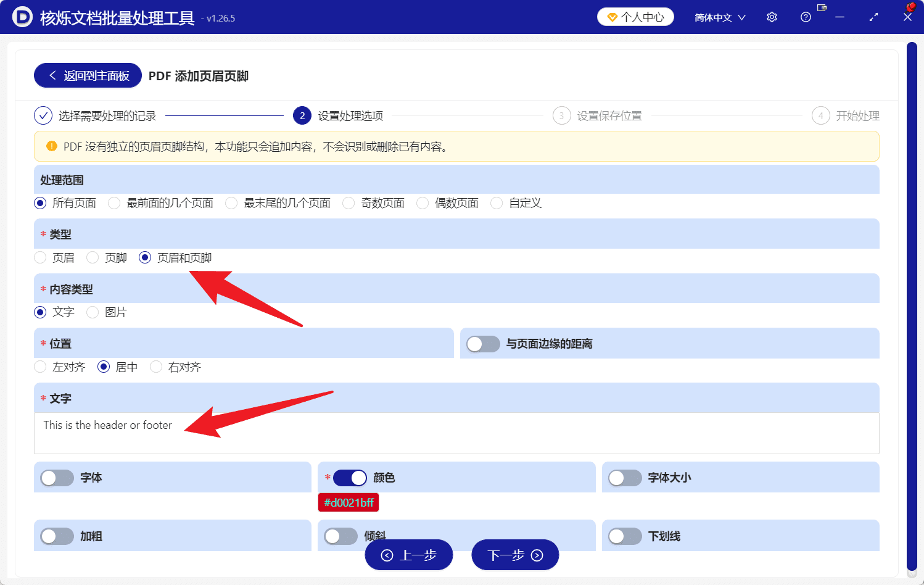Choose 页脚 type radio button
924x585 pixels.
point(107,257)
